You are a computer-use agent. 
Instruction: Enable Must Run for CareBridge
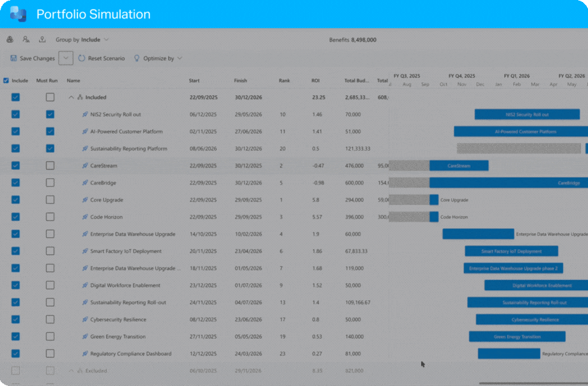[x=50, y=183]
